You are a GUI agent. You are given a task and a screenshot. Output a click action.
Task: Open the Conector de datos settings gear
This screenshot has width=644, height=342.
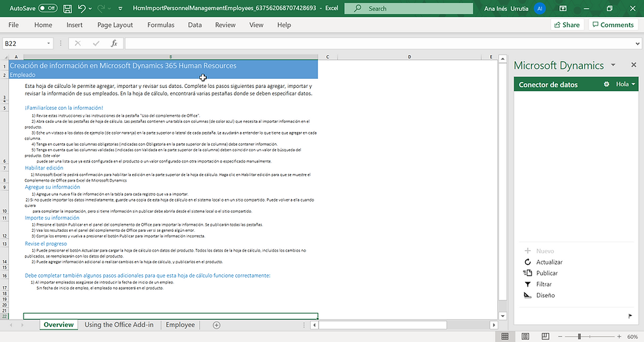coord(607,84)
